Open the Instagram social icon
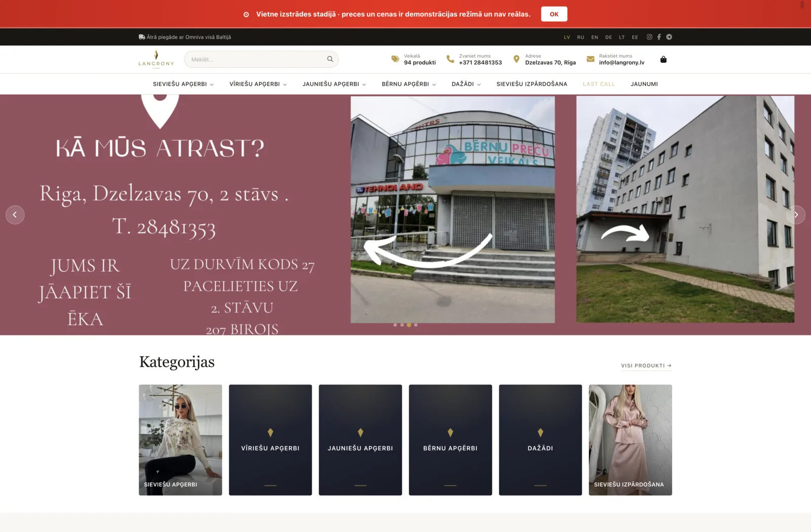 [649, 37]
